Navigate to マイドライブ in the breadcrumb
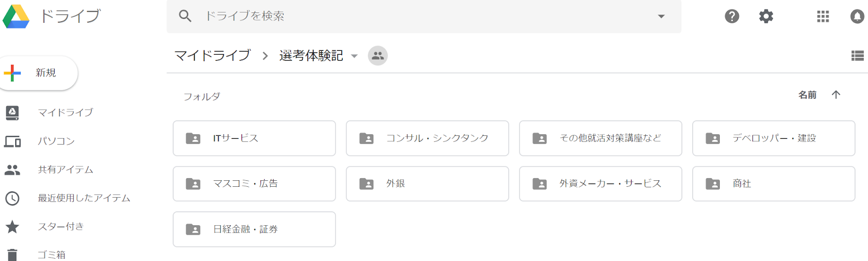Image resolution: width=868 pixels, height=261 pixels. (x=213, y=55)
